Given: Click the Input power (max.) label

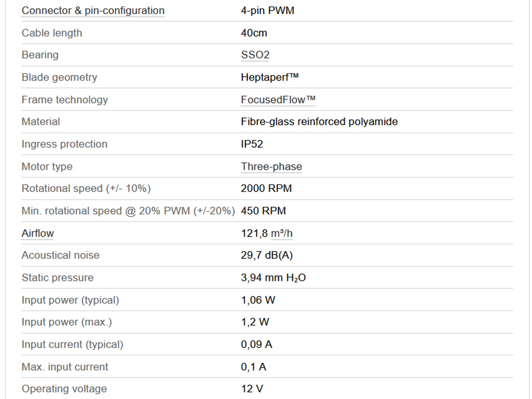Looking at the screenshot, I should pyautogui.click(x=67, y=322).
